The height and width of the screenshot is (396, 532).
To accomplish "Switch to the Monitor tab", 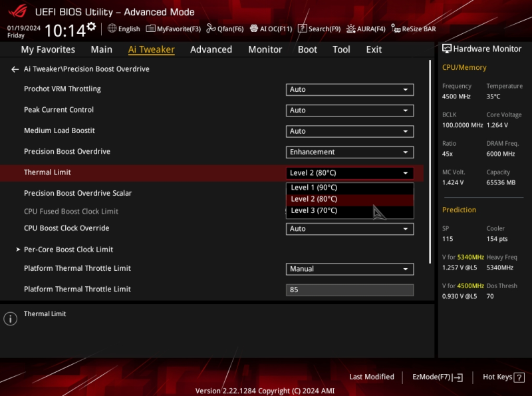I will (x=265, y=50).
